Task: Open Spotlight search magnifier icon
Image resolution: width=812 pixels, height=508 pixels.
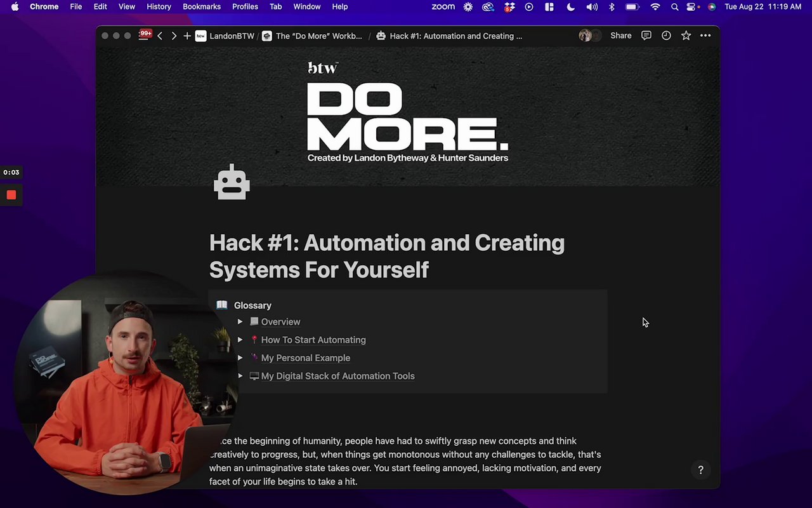Action: pyautogui.click(x=675, y=6)
